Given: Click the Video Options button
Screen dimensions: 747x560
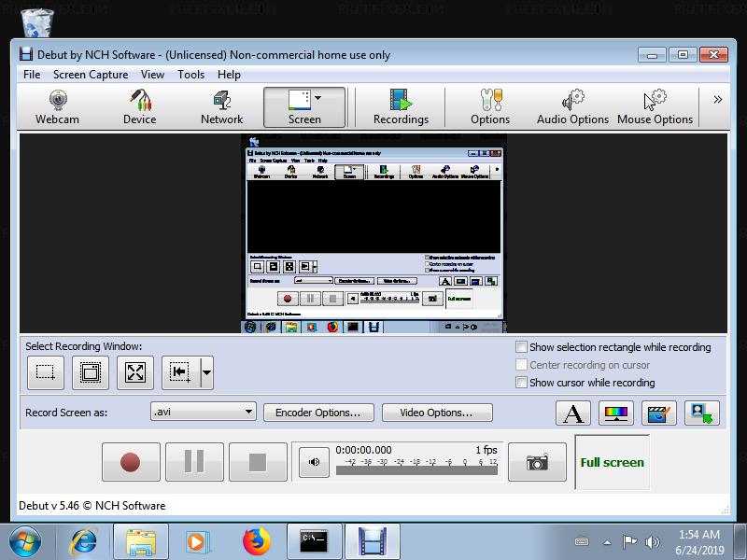Looking at the screenshot, I should [435, 413].
